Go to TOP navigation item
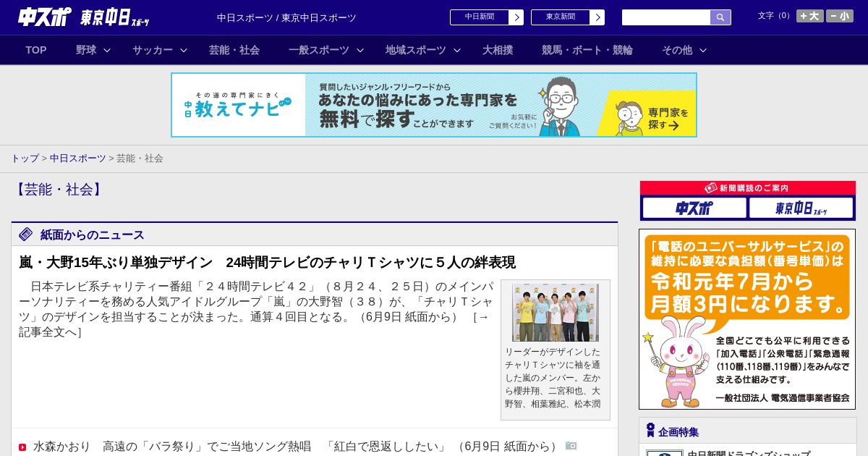 tap(36, 50)
